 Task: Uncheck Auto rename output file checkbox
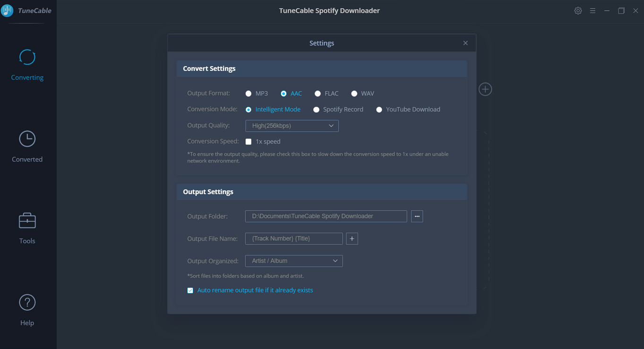tap(190, 290)
